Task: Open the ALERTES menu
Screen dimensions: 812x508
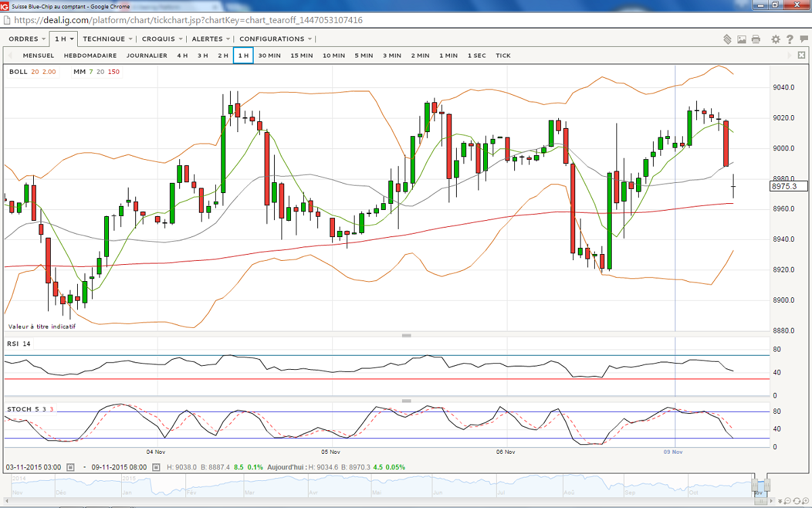Action: pyautogui.click(x=210, y=39)
